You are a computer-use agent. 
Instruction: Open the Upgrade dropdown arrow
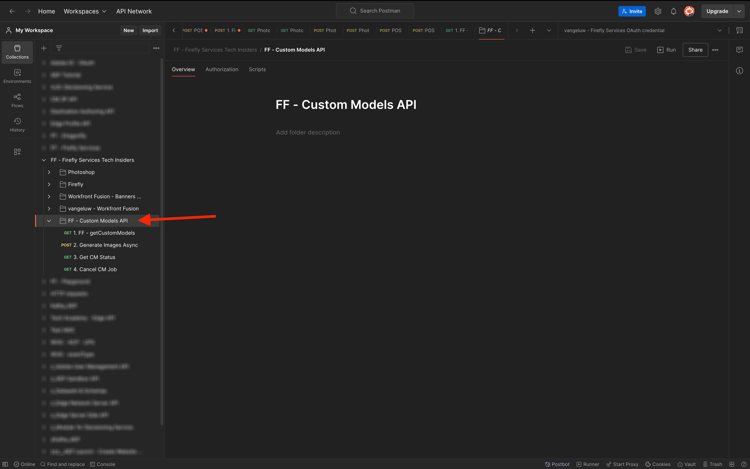[739, 11]
